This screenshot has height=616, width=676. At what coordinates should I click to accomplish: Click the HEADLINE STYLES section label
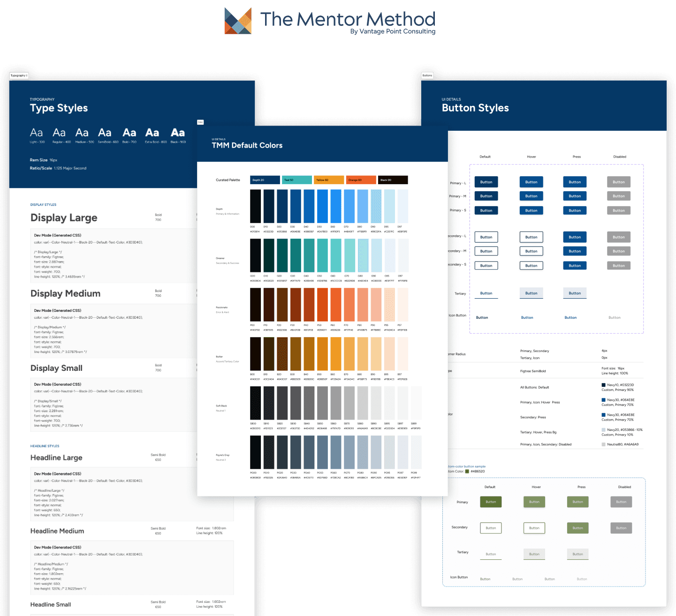click(x=45, y=446)
